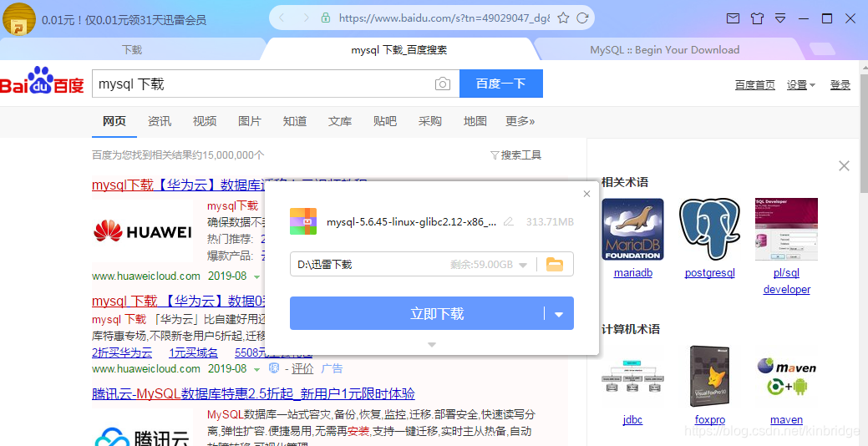This screenshot has height=446, width=868.
Task: Open the 登录 link
Action: tap(840, 84)
